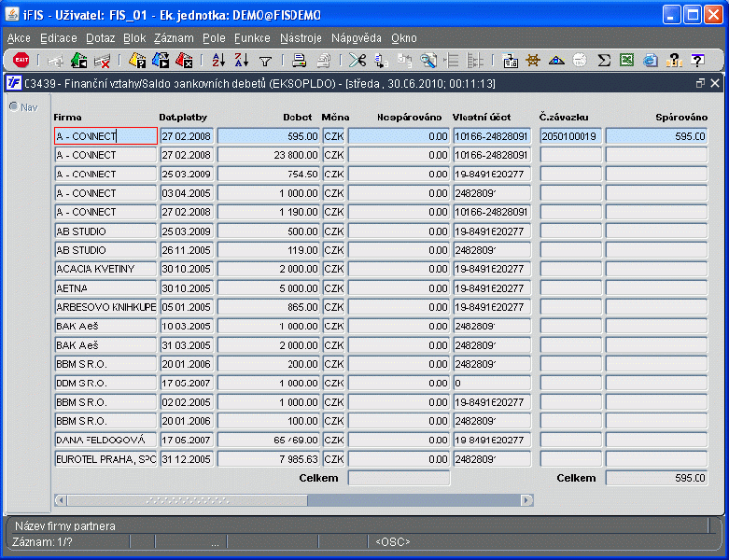
Task: Select the ACACIA KVETINY firm cell
Action: pyautogui.click(x=106, y=269)
